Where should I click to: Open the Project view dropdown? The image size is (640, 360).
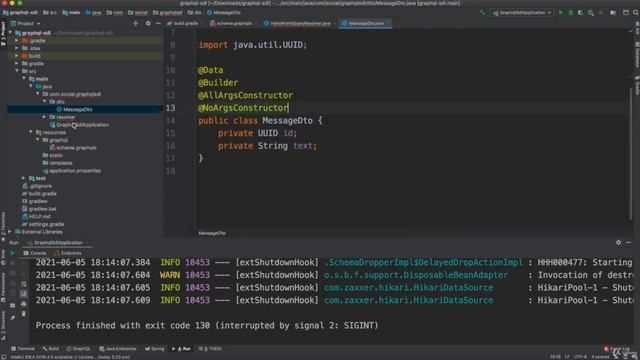click(26, 24)
